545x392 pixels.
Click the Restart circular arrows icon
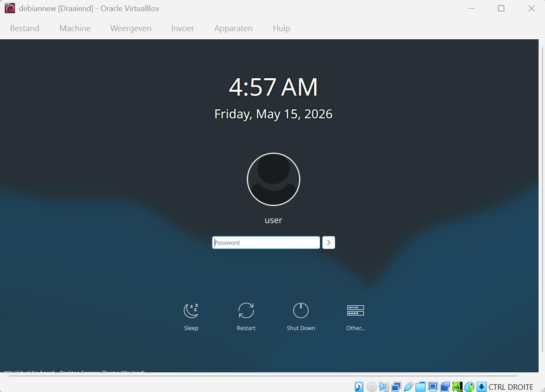(246, 310)
